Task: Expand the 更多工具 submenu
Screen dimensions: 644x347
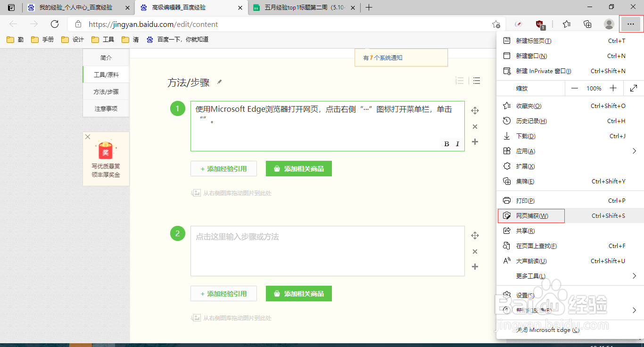Action: tap(531, 276)
